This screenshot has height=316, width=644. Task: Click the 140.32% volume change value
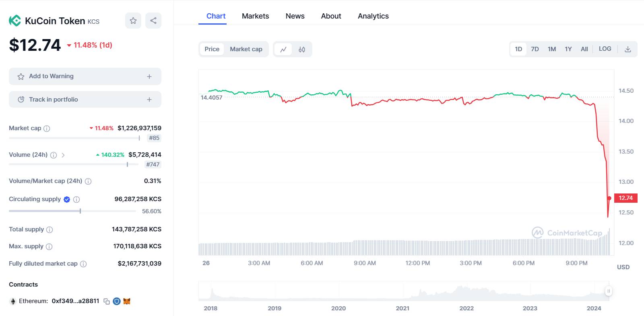(x=110, y=155)
